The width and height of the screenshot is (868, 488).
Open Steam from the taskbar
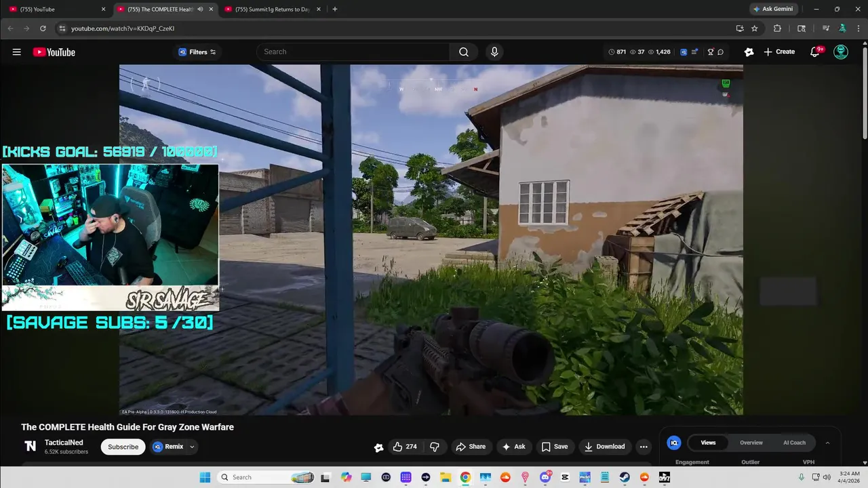[625, 477]
